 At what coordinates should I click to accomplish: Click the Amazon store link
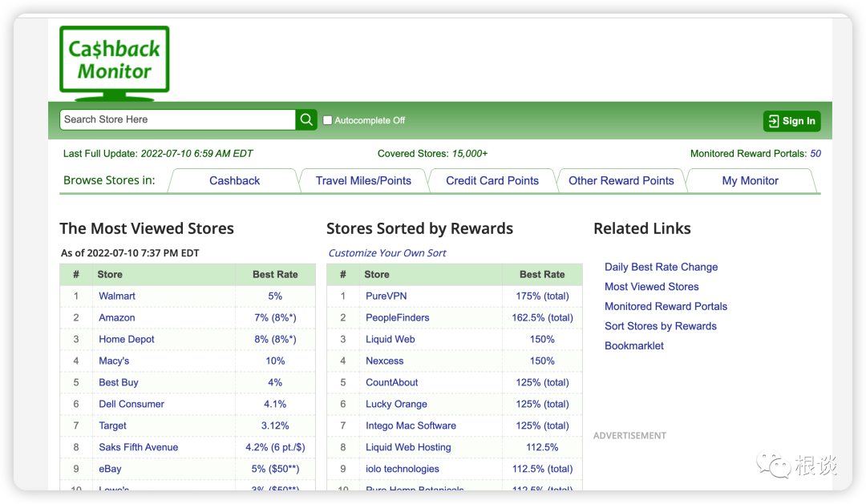tap(117, 318)
